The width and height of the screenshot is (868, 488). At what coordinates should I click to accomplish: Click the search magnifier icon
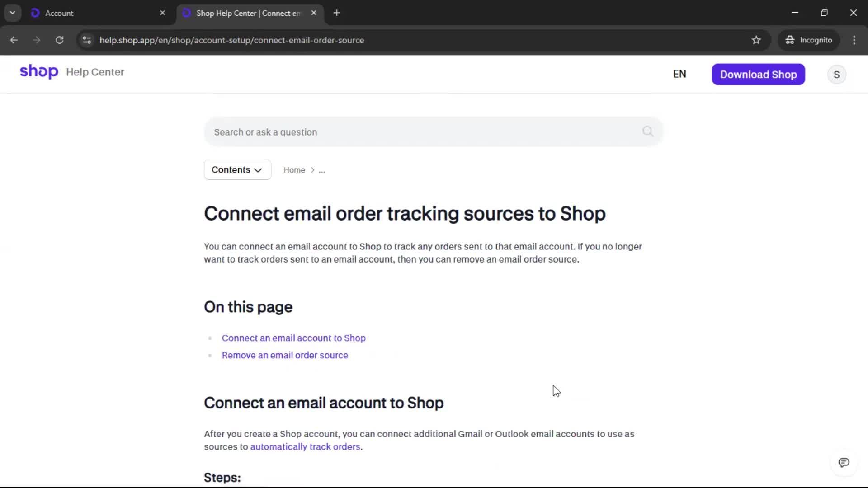pyautogui.click(x=647, y=131)
